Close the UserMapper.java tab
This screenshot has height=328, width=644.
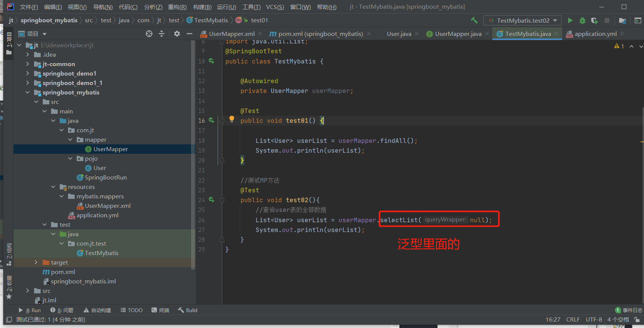487,34
